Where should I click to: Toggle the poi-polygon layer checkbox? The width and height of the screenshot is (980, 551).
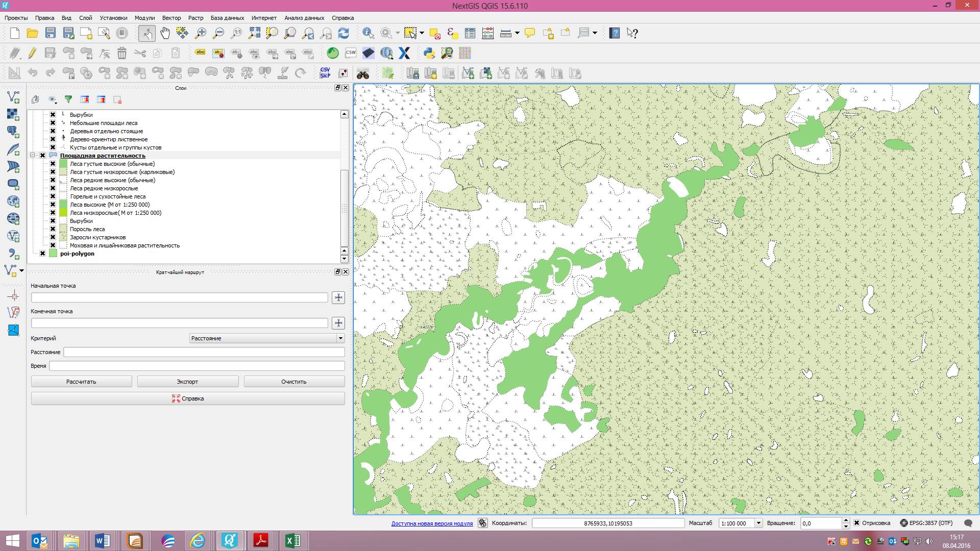coord(43,254)
